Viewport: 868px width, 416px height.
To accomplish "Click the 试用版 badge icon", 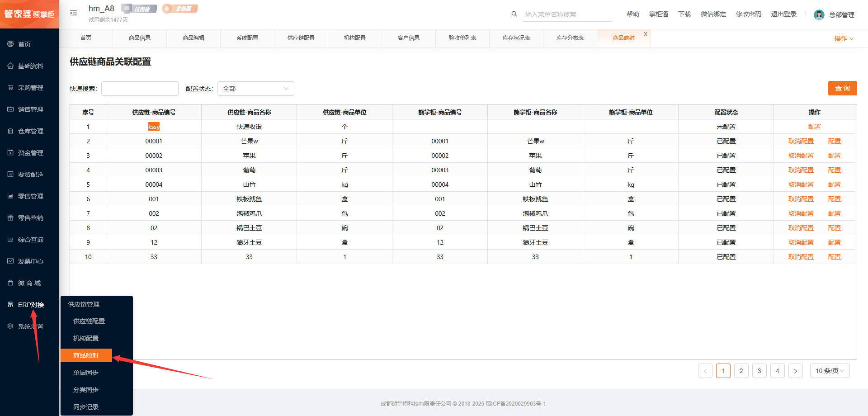I will tap(139, 9).
